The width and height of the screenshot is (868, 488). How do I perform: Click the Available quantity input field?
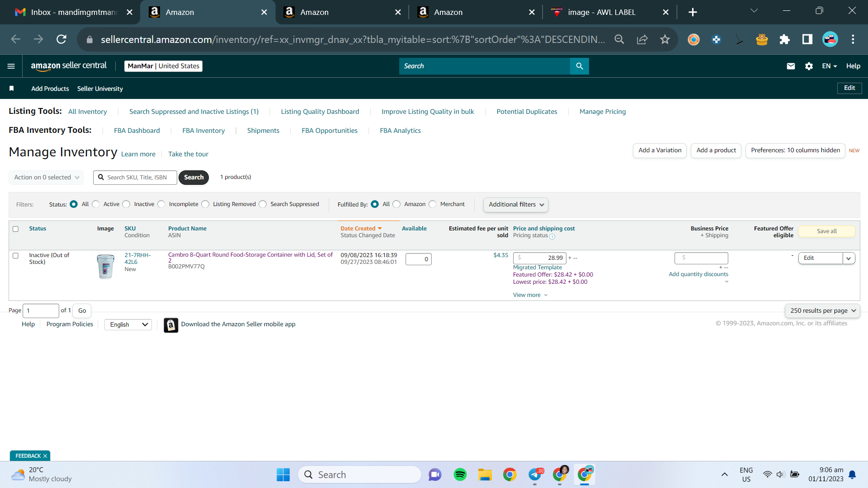[x=418, y=259]
